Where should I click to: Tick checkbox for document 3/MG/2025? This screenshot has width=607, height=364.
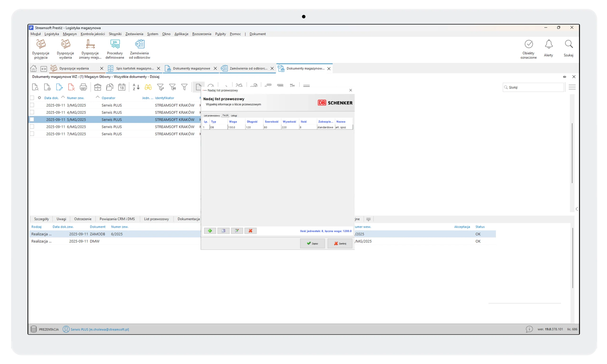(x=32, y=105)
